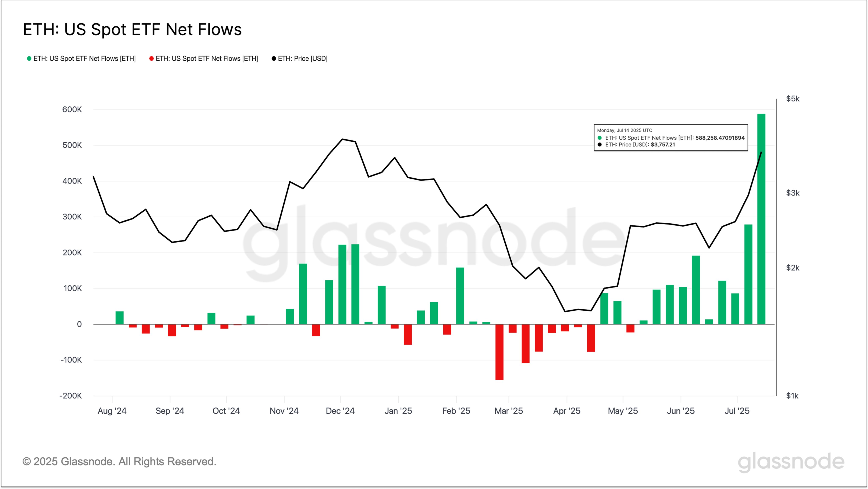
Task: Select the tallest green bar near 588K
Action: click(761, 219)
